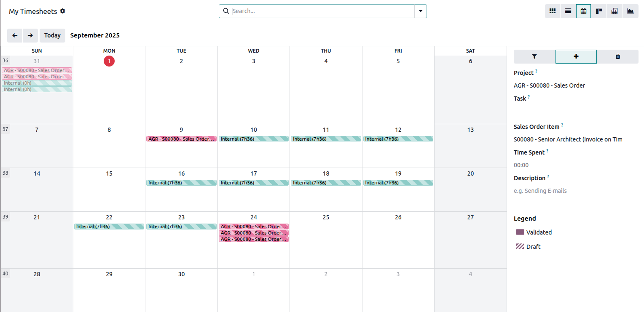This screenshot has height=312, width=644.
Task: Jump to Today in the calendar
Action: coord(52,35)
